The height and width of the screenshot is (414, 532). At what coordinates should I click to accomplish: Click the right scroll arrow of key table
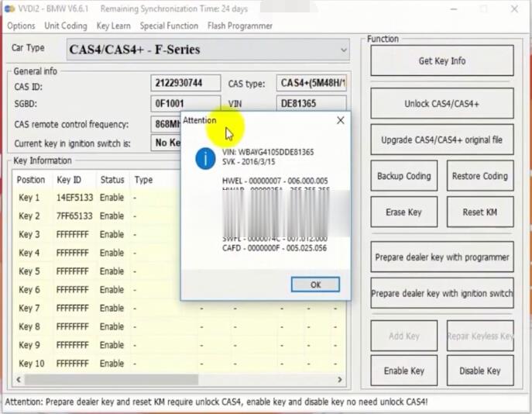tap(340, 379)
